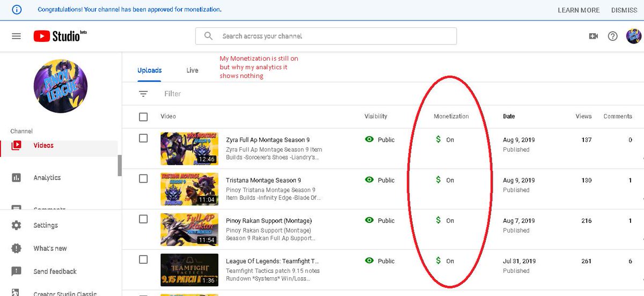Image resolution: width=644 pixels, height=296 pixels.
Task: Click the filter lines icon
Action: click(143, 93)
